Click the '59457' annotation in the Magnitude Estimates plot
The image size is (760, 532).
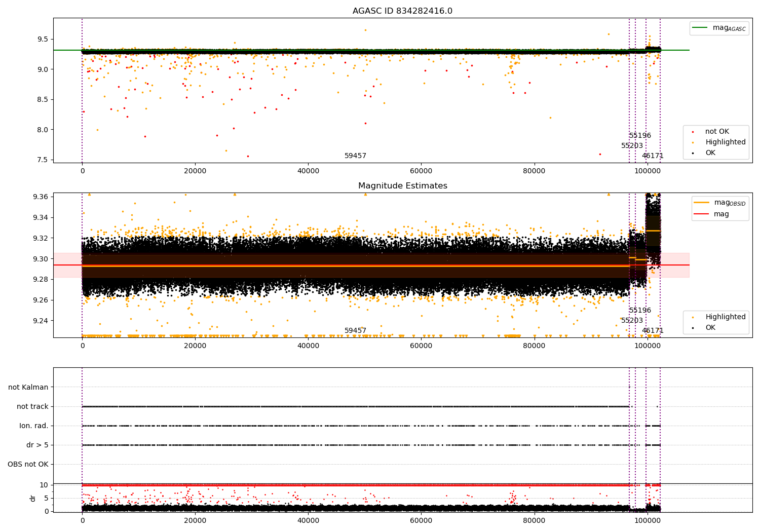point(355,331)
